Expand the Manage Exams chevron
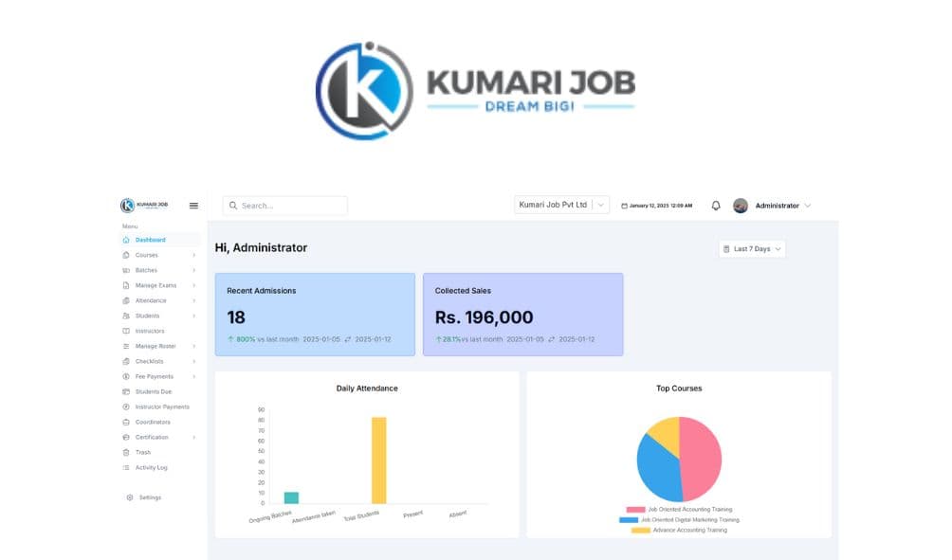Image resolution: width=952 pixels, height=560 pixels. (194, 286)
